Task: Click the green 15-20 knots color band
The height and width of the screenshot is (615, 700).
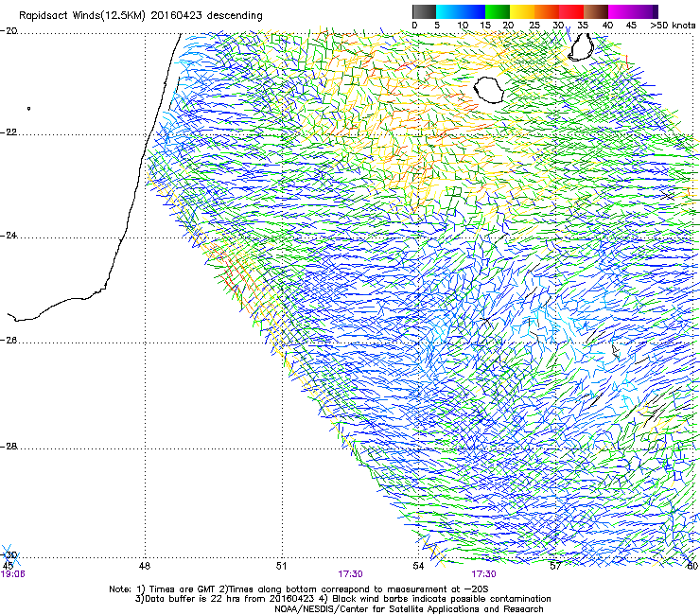Action: click(498, 11)
